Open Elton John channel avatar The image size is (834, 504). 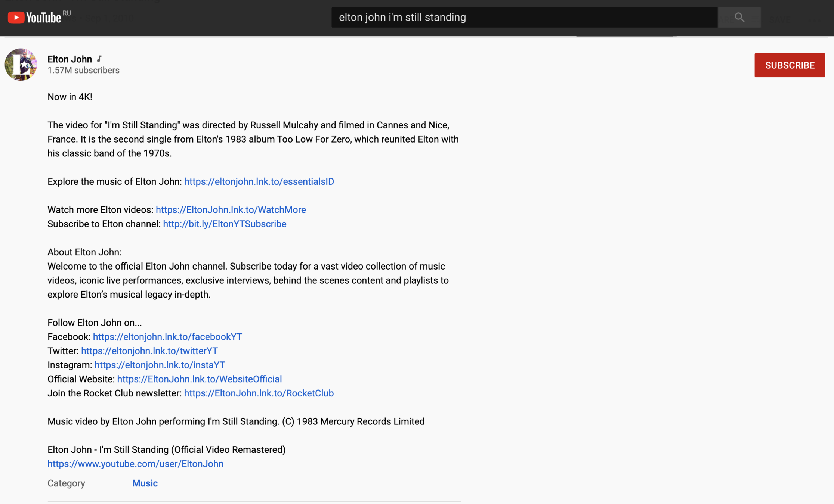coord(21,64)
